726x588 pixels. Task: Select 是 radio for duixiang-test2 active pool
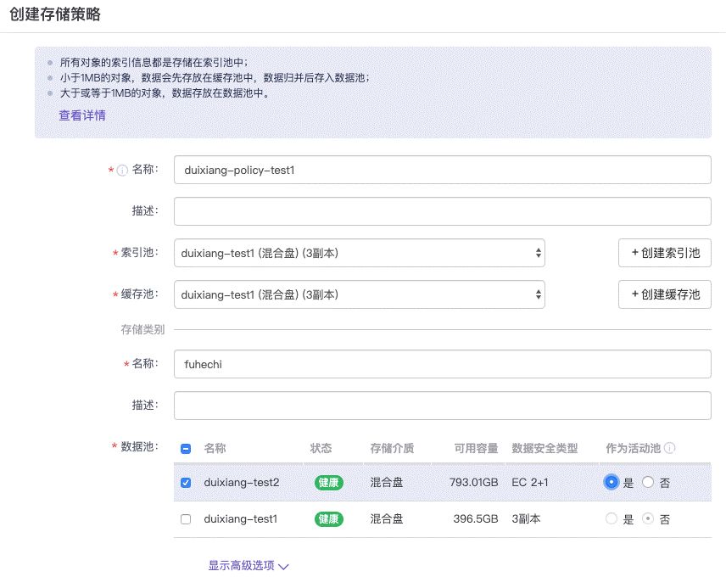point(612,482)
